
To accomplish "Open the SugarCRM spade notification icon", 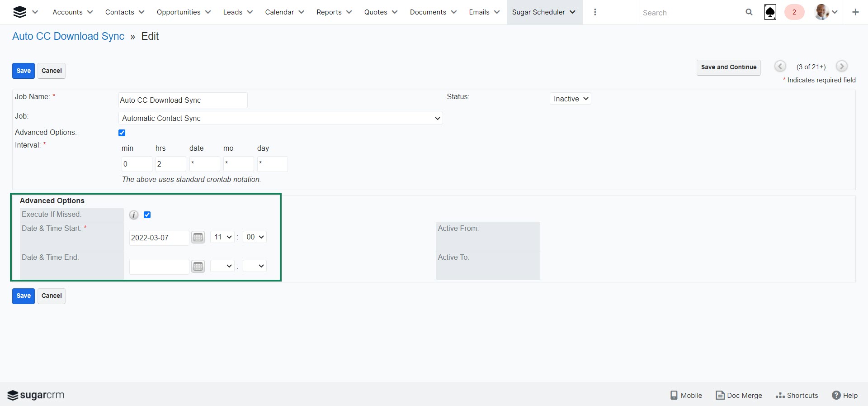I will point(770,12).
